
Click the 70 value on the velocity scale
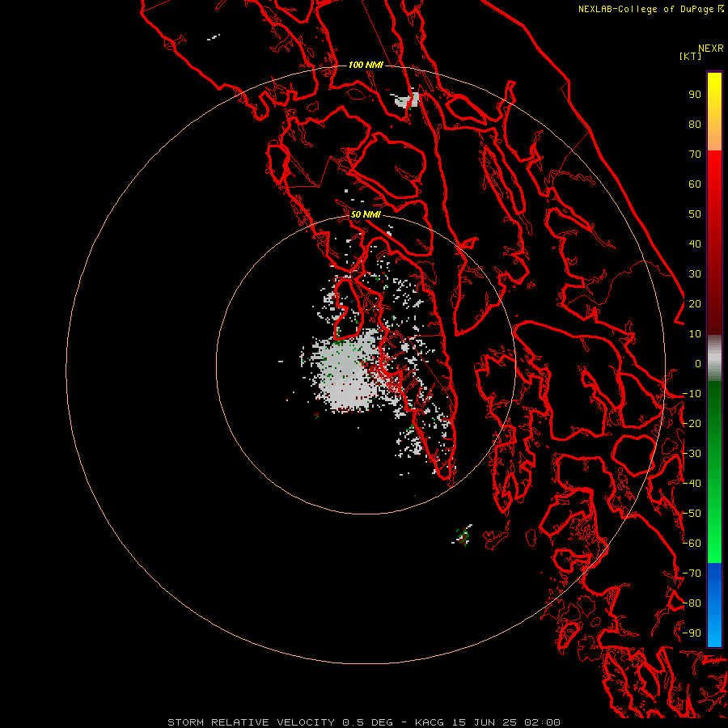coord(695,154)
